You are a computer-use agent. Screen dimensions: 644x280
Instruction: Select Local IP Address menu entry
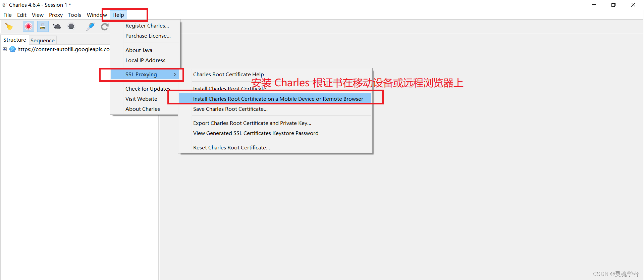145,60
